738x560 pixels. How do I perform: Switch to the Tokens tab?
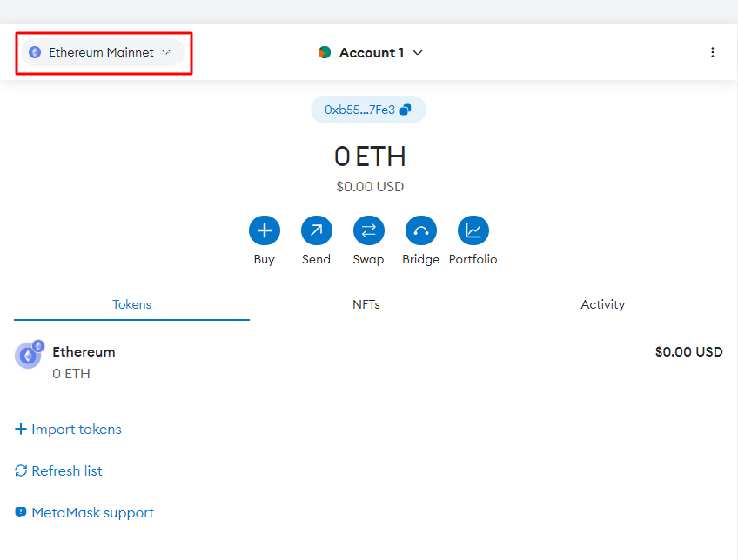pyautogui.click(x=131, y=304)
